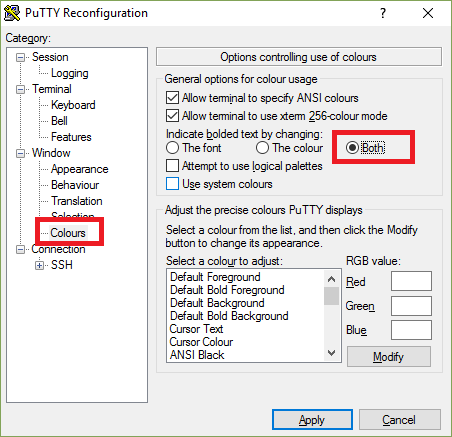The image size is (452, 437).
Task: Select Default Bold Foreground in colour list
Action: (x=227, y=290)
